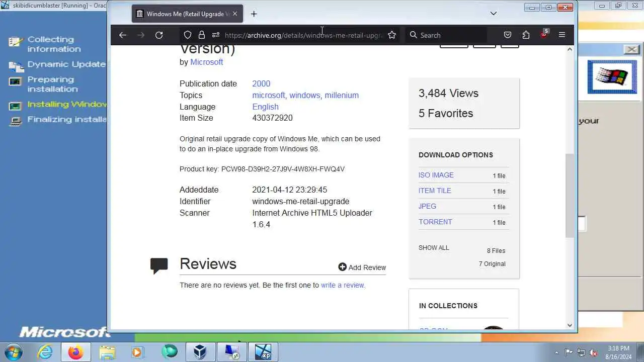Click 'Dynamic Update' step in VM setup
644x362 pixels.
[x=66, y=64]
